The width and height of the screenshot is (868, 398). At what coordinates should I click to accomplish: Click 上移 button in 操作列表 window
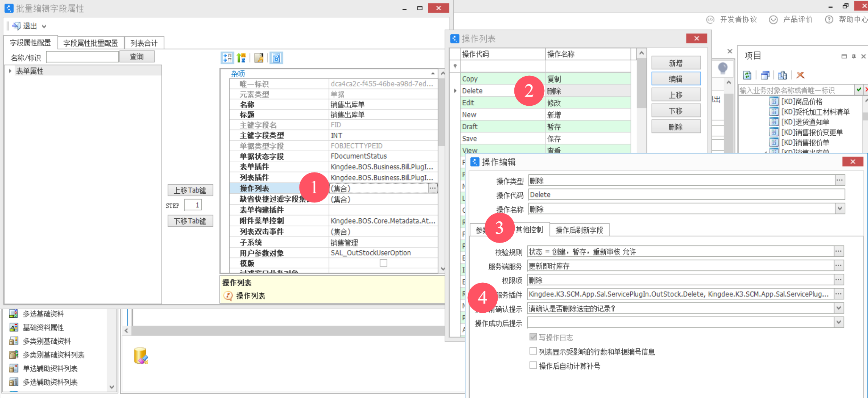(676, 95)
